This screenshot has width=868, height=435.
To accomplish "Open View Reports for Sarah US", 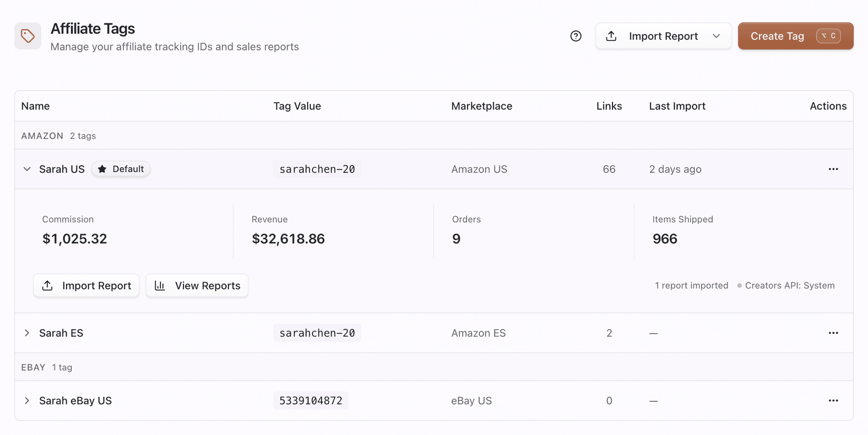I will pos(197,286).
